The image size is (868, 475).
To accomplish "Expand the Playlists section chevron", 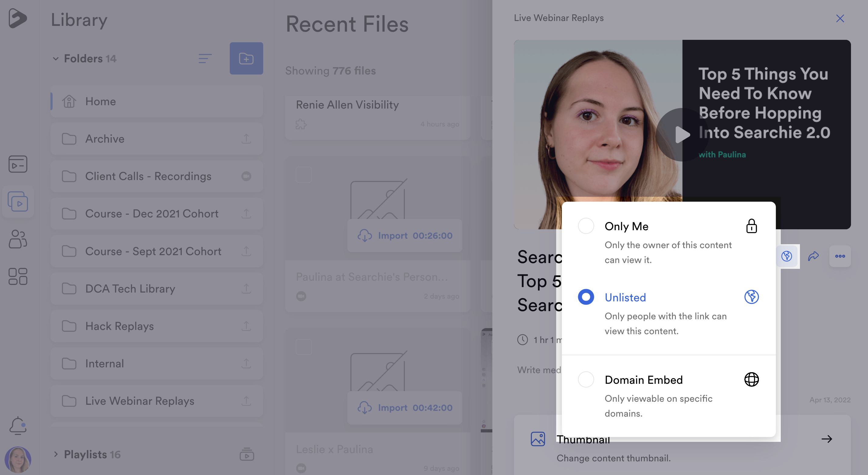I will [x=56, y=454].
